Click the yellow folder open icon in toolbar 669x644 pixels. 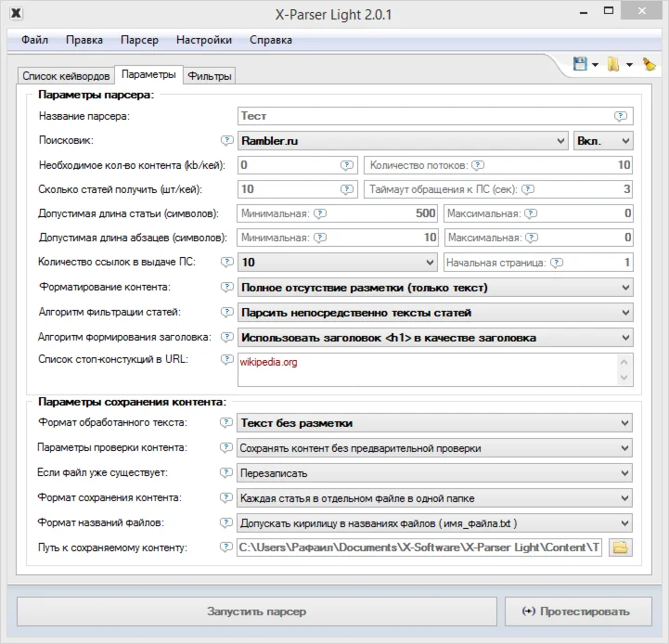613,64
